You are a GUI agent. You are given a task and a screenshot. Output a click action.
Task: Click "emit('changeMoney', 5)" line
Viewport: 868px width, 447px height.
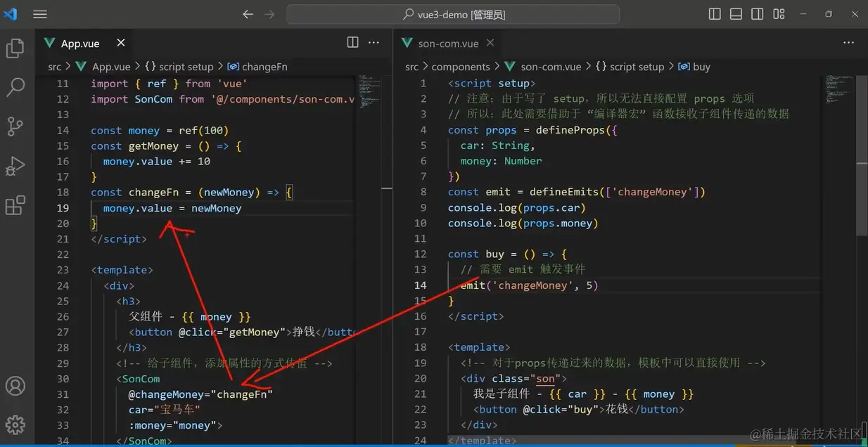click(x=529, y=285)
